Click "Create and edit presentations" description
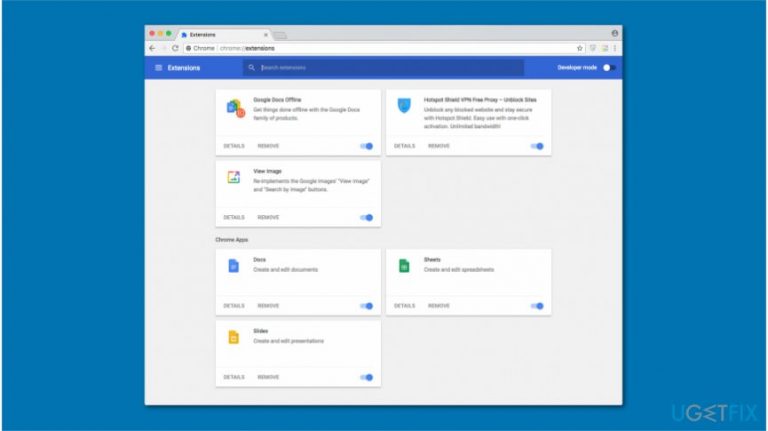768x431 pixels. 288,341
